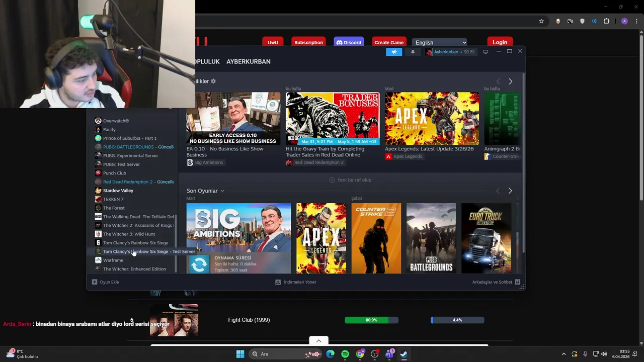The image size is (644, 362).
Task: Open Fight Club (1999) poster thumbnail
Action: (x=174, y=320)
